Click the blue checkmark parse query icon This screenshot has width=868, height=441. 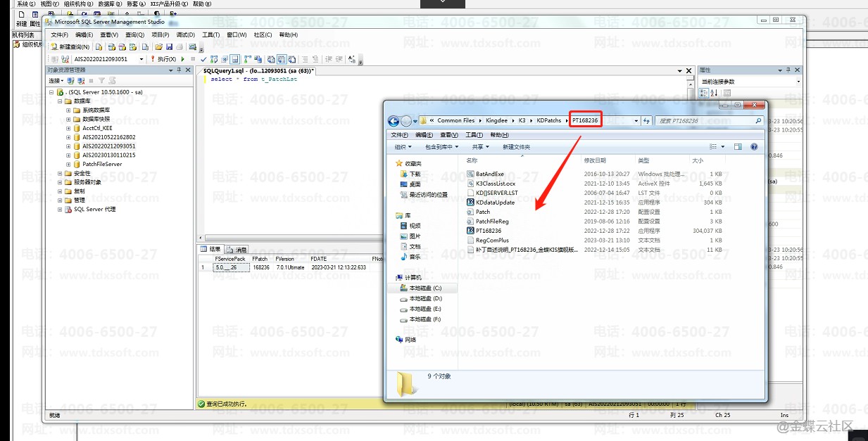point(203,60)
